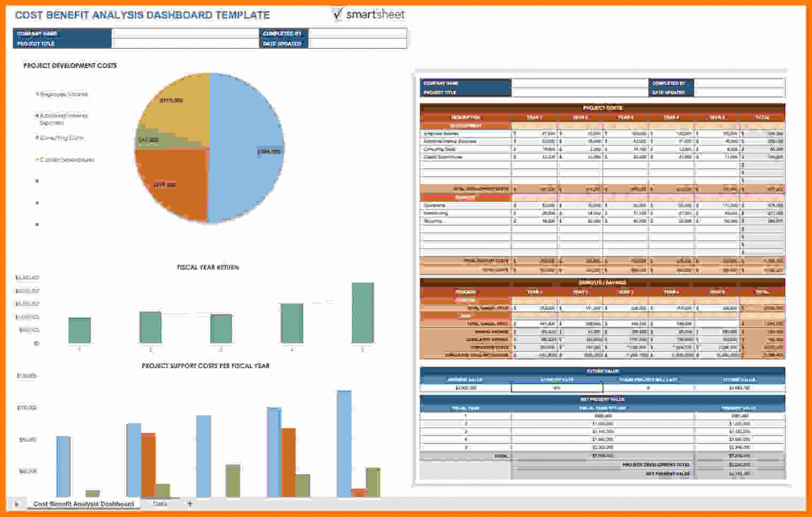This screenshot has width=812, height=517.
Task: Click the Date Updated field in top-left header
Action: [357, 43]
